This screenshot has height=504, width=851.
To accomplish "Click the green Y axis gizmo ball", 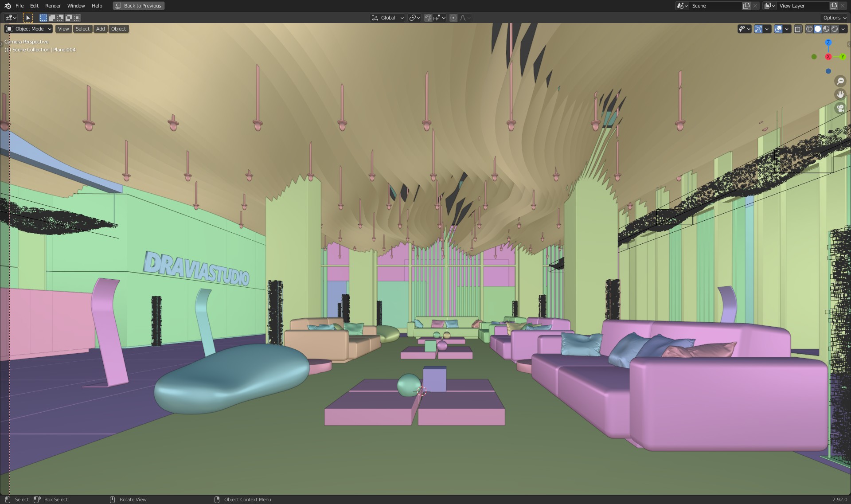I will (x=843, y=57).
